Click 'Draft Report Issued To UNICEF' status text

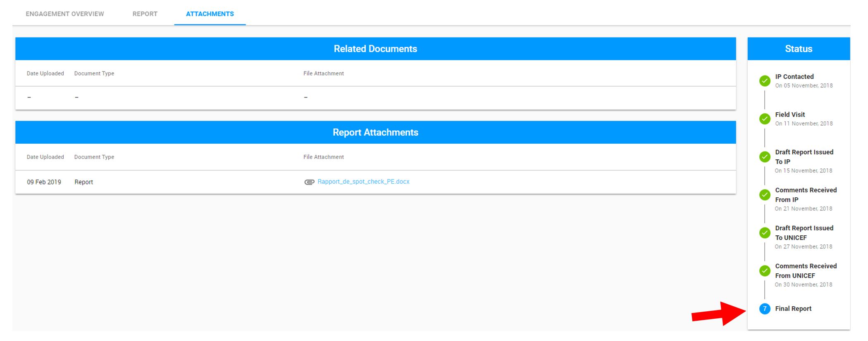pyautogui.click(x=804, y=233)
